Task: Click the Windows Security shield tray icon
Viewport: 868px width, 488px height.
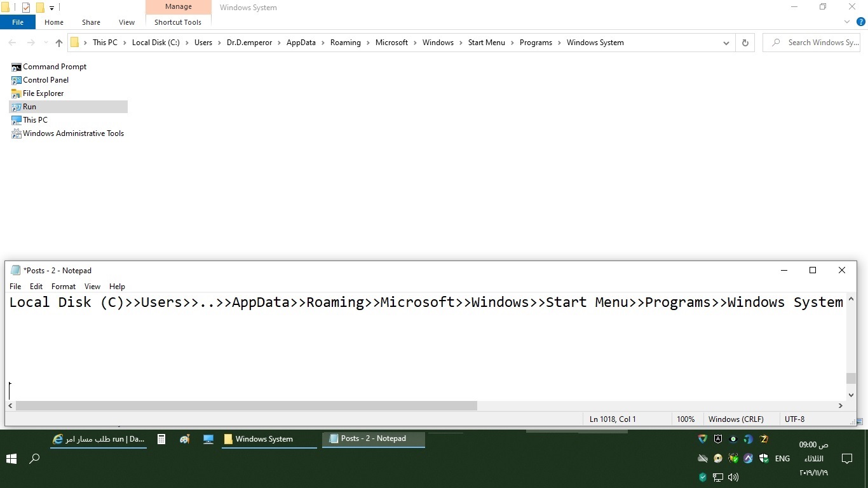Action: pyautogui.click(x=764, y=458)
